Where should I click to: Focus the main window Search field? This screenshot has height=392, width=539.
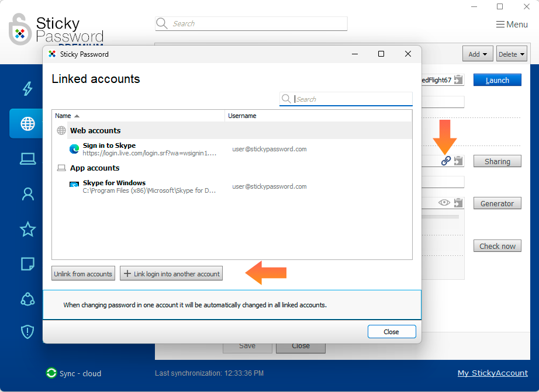[251, 23]
